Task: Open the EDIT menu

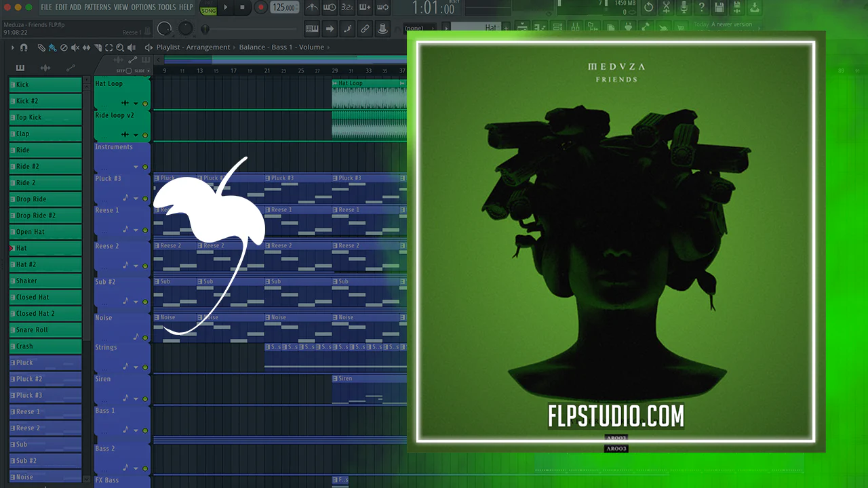Action: point(61,7)
